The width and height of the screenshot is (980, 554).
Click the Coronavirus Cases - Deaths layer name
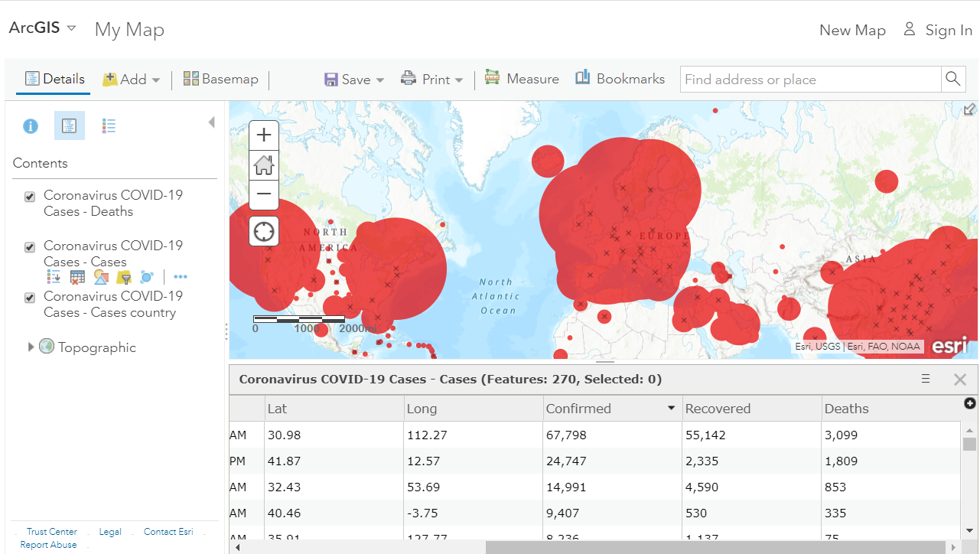pos(113,203)
